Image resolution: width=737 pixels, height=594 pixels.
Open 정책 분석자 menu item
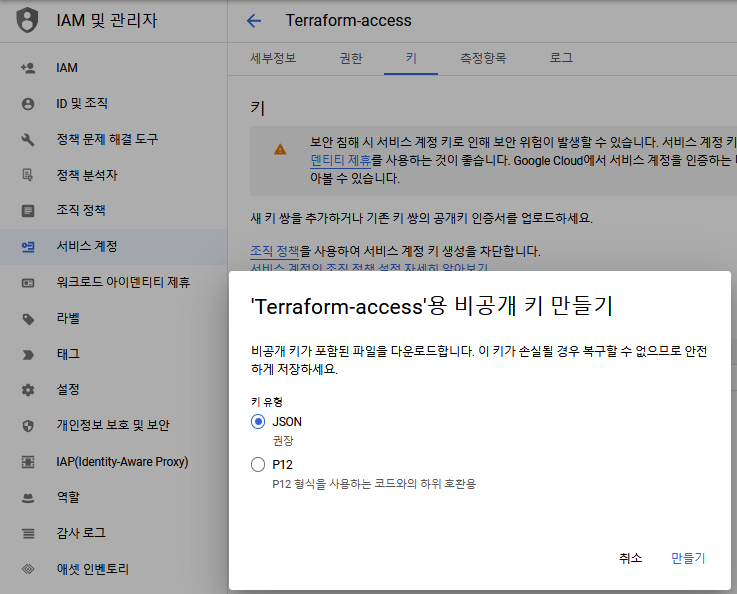pos(86,175)
